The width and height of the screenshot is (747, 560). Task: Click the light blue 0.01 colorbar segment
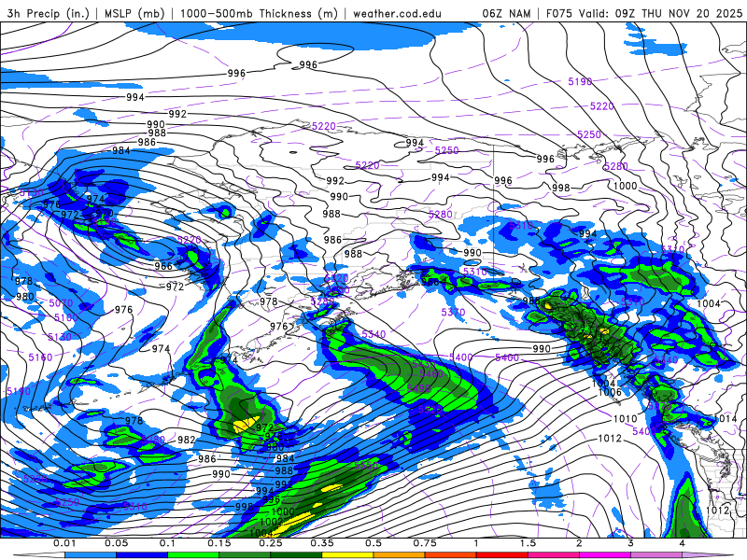91,555
